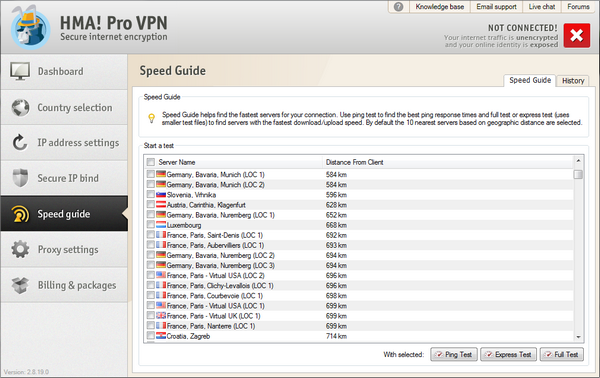
Task: Check the Luxembourg server checkbox
Action: click(151, 225)
